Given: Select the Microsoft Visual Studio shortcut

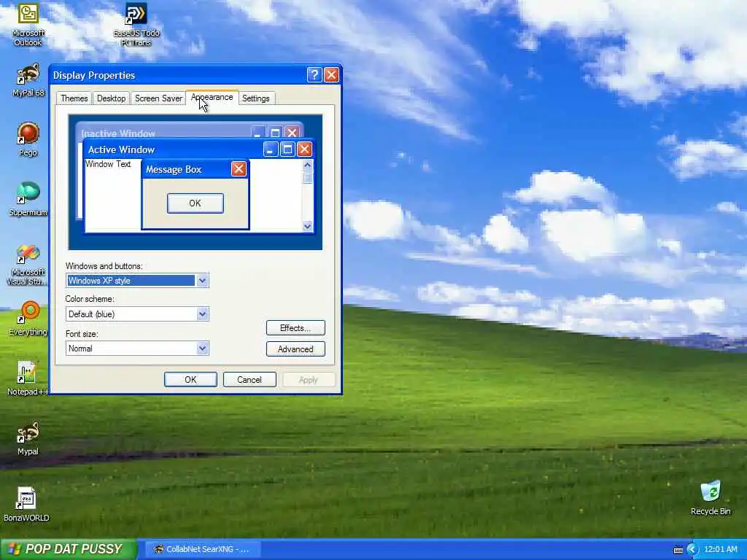Looking at the screenshot, I should (x=27, y=265).
